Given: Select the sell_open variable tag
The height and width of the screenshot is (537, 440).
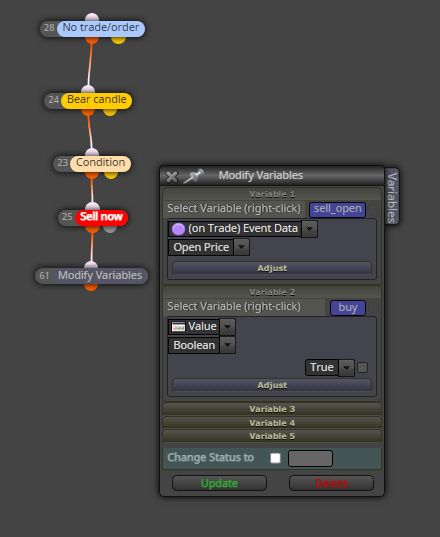Looking at the screenshot, I should 337,209.
